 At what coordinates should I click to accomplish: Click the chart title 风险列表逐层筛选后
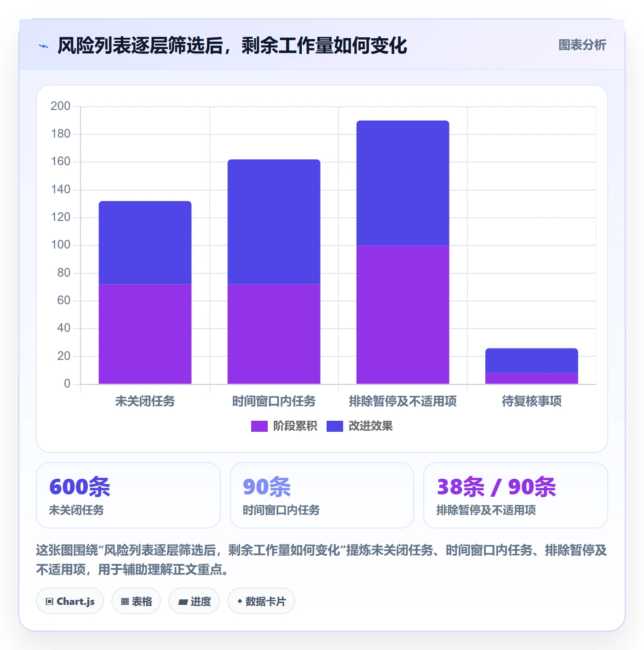[232, 46]
